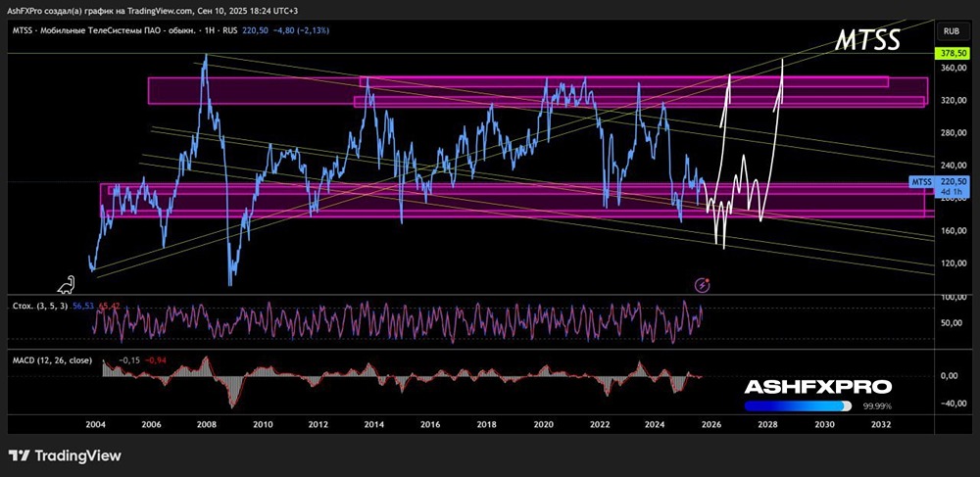
Task: Click the 2008 year label on time axis
Action: click(206, 424)
